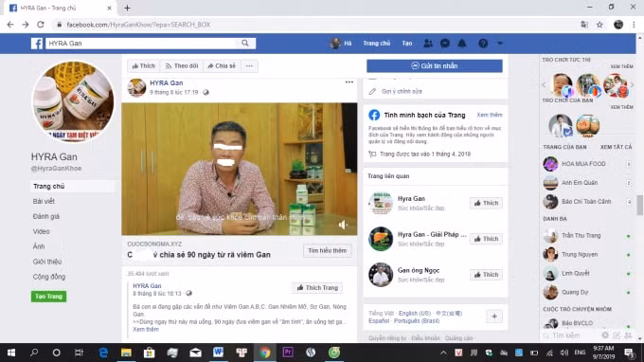The height and width of the screenshot is (362, 644).
Task: Open Premiere Pro from the taskbar
Action: coord(288,353)
